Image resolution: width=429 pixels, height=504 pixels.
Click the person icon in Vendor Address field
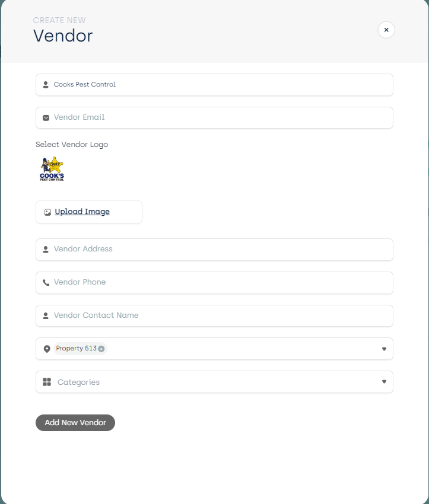tap(46, 250)
